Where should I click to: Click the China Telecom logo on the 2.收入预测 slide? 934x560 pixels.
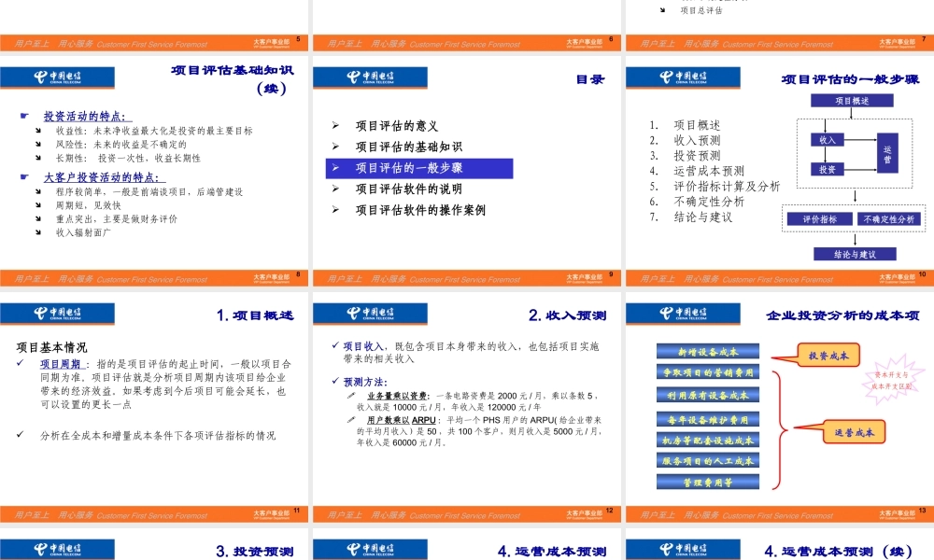(370, 314)
